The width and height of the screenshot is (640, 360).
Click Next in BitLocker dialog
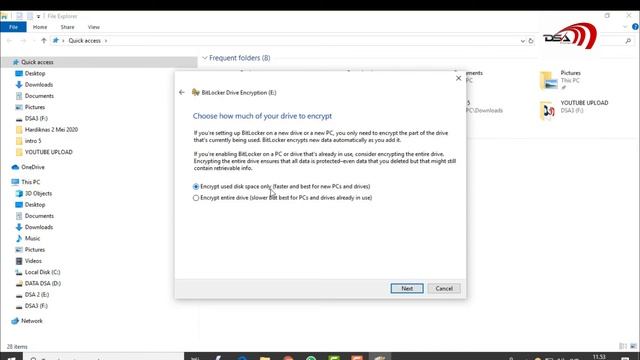[x=407, y=289]
